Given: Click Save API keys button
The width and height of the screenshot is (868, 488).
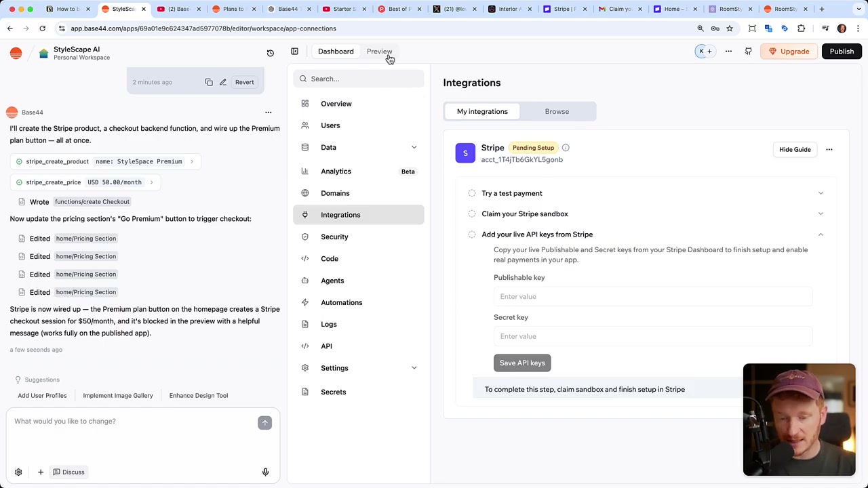Looking at the screenshot, I should coord(522,363).
